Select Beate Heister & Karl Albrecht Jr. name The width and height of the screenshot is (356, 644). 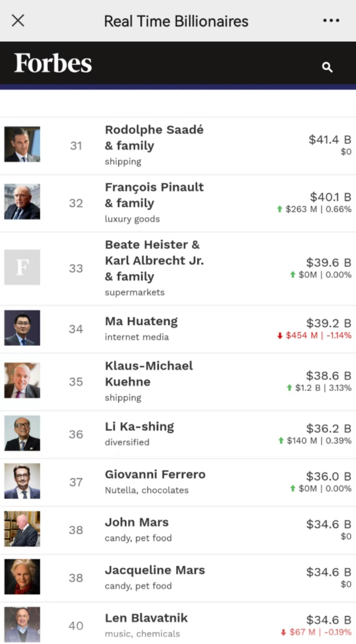click(154, 261)
